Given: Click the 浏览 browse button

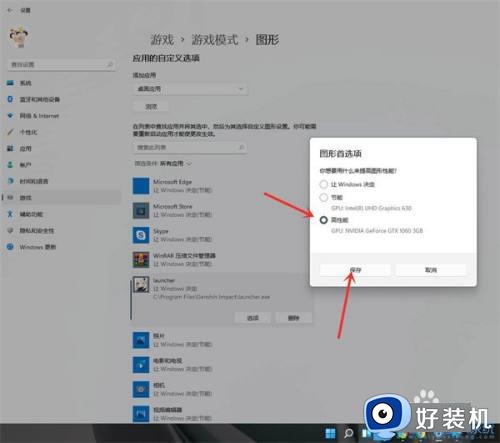Looking at the screenshot, I should tap(151, 107).
